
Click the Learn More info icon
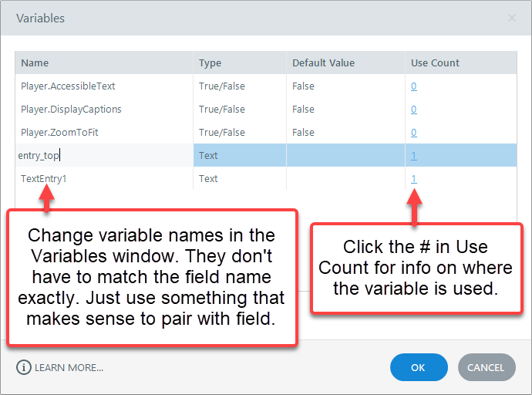(x=24, y=367)
